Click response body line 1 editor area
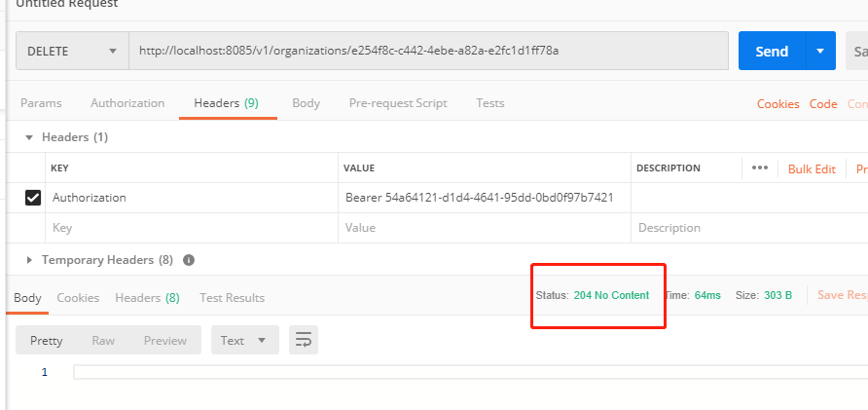 coord(471,372)
